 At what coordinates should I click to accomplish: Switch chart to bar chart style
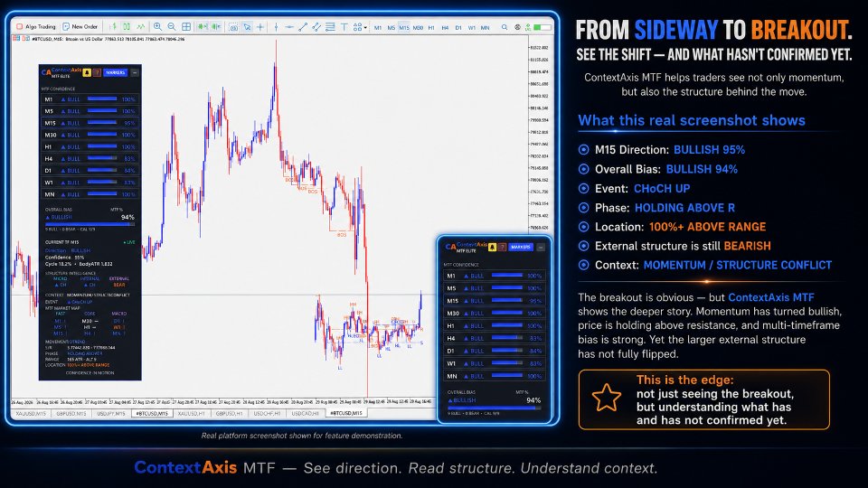pos(115,26)
